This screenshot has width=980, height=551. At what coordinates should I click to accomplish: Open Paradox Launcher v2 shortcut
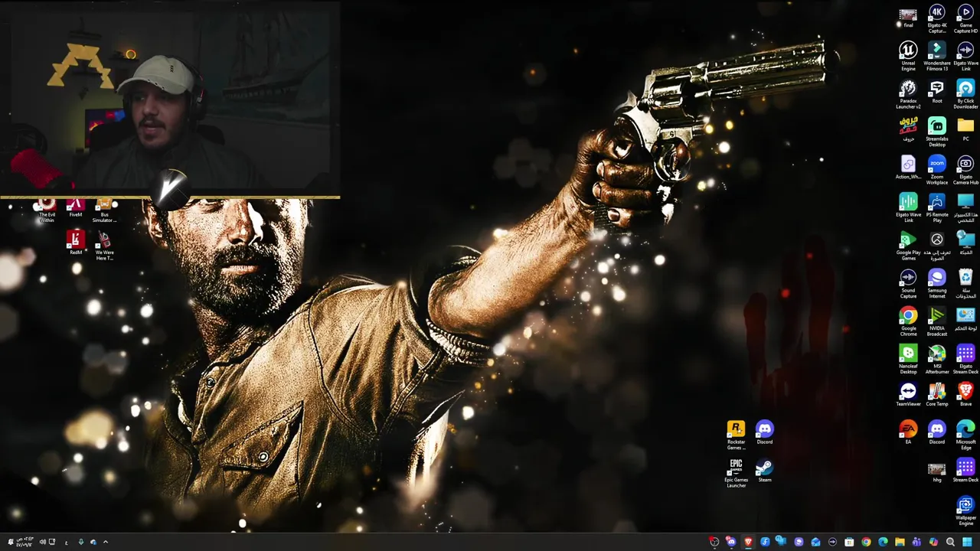(x=908, y=93)
